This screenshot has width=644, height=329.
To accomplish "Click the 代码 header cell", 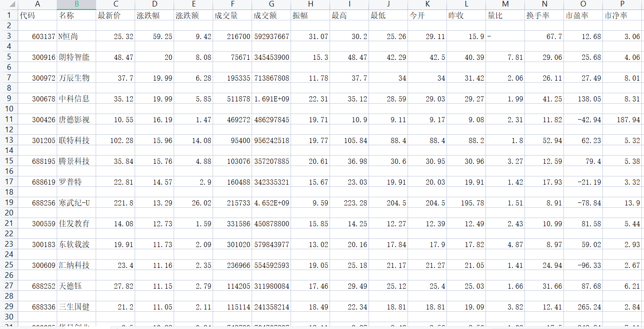I will coord(38,15).
